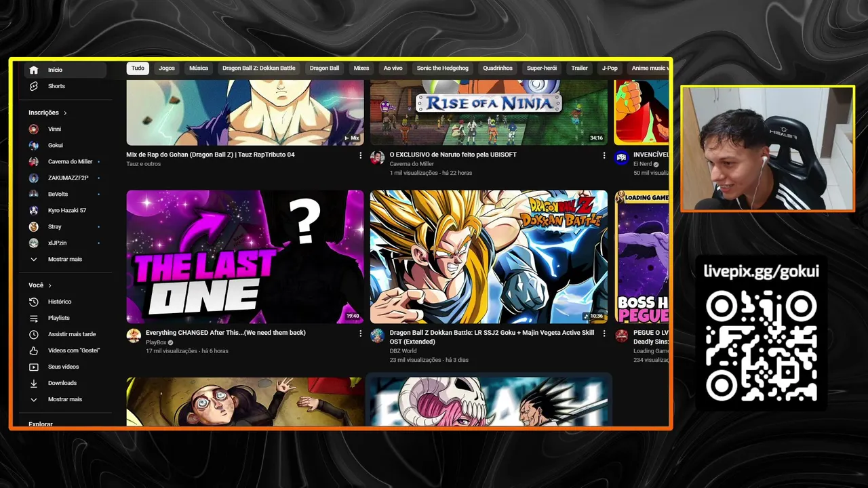Open the DBZ World channel name link
Viewport: 868px width, 488px height.
pyautogui.click(x=403, y=351)
